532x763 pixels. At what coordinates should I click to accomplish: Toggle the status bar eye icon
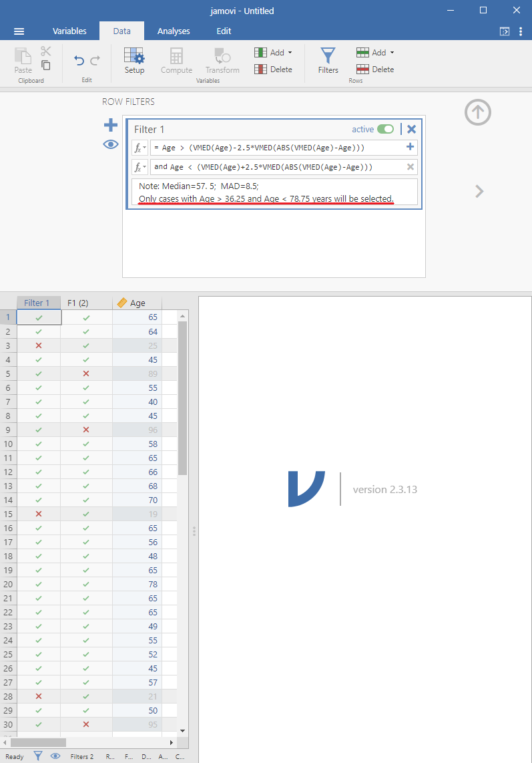coord(55,756)
